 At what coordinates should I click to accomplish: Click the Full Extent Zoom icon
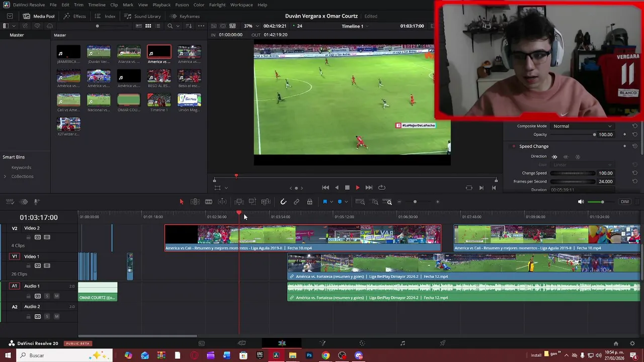[360, 202]
